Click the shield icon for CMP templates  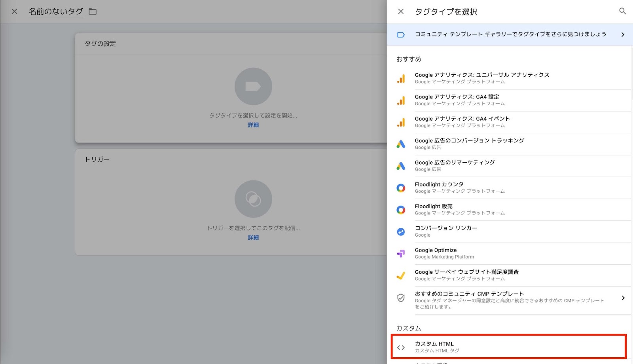[401, 298]
